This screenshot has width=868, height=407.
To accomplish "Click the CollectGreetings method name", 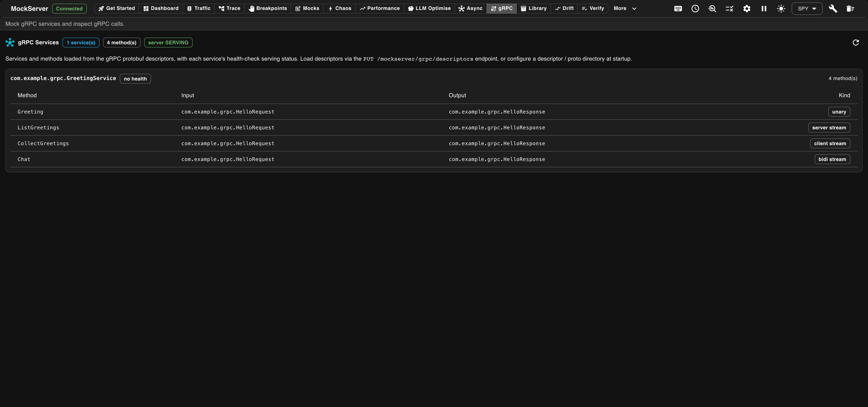I will click(x=43, y=144).
